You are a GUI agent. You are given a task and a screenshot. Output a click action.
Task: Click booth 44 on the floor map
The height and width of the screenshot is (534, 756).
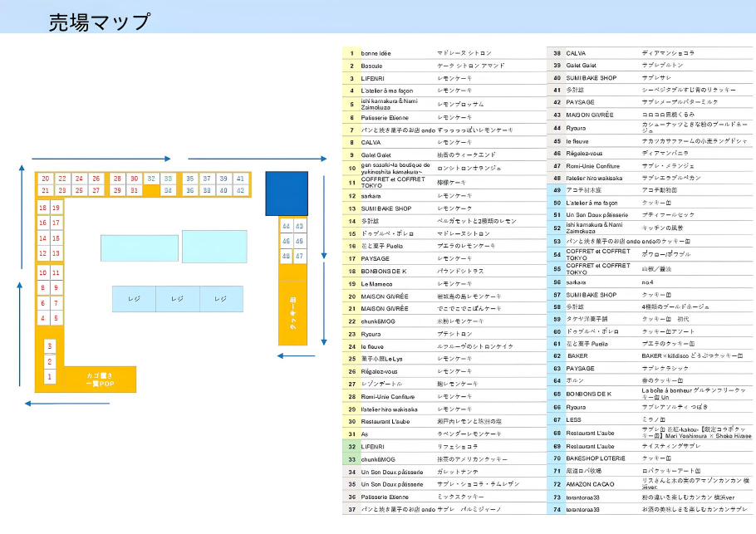coord(286,226)
